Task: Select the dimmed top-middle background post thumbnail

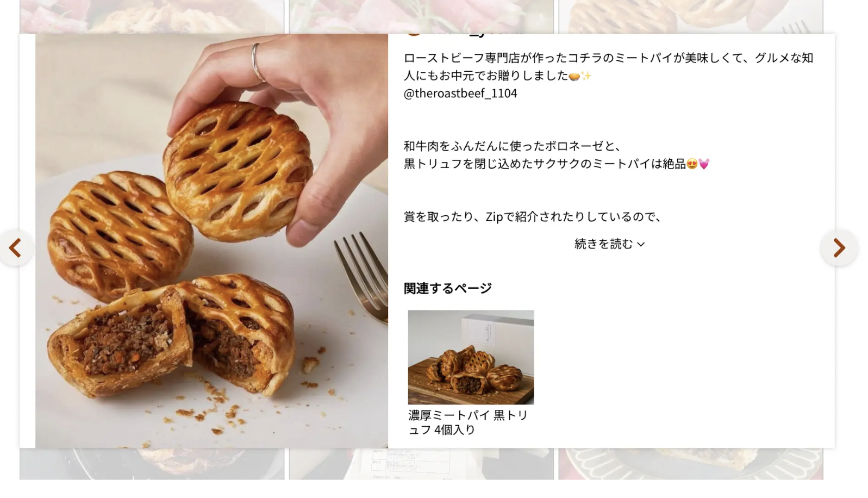Action: [421, 17]
